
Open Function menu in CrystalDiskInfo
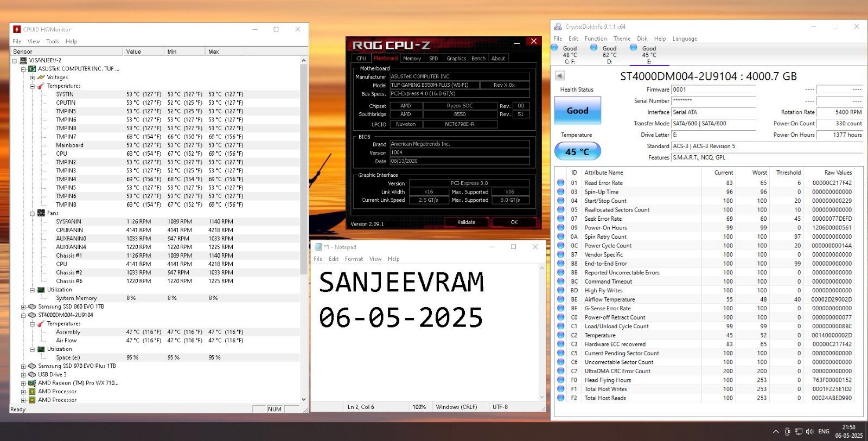(x=596, y=39)
